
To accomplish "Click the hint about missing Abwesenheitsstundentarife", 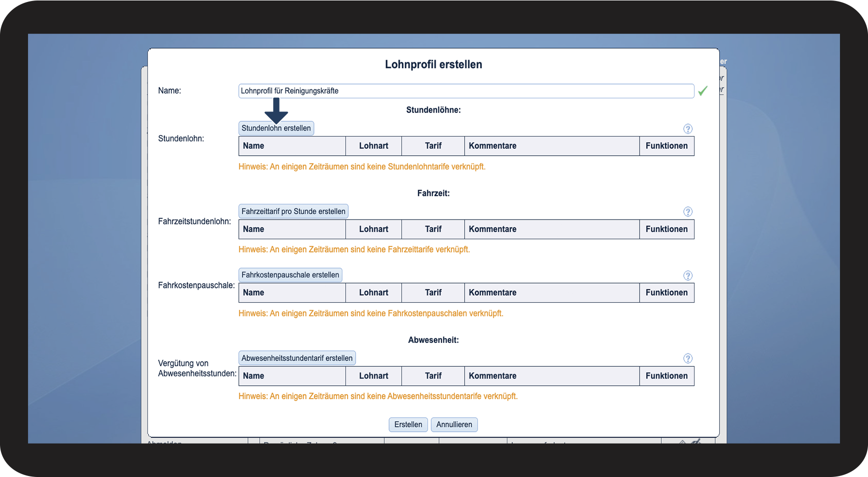I will pos(378,396).
